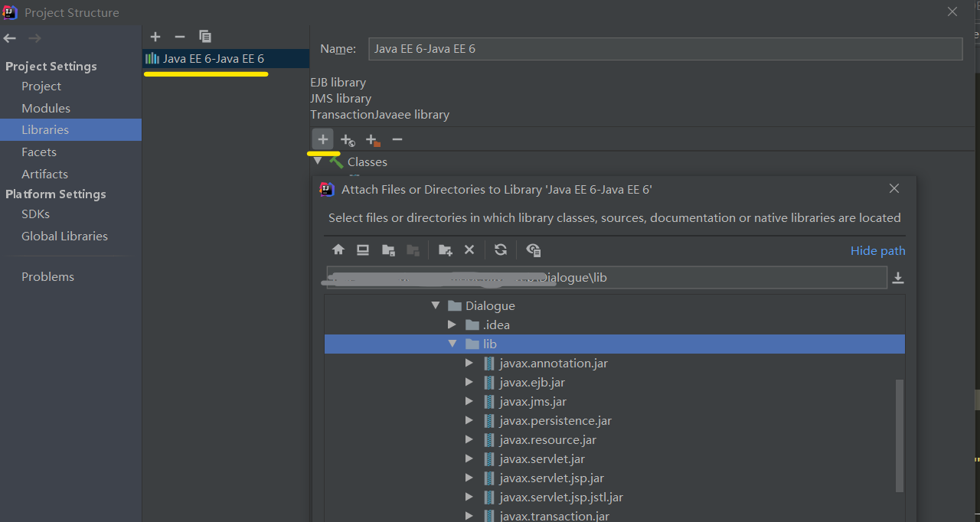Delete the selected file with X icon

(469, 250)
